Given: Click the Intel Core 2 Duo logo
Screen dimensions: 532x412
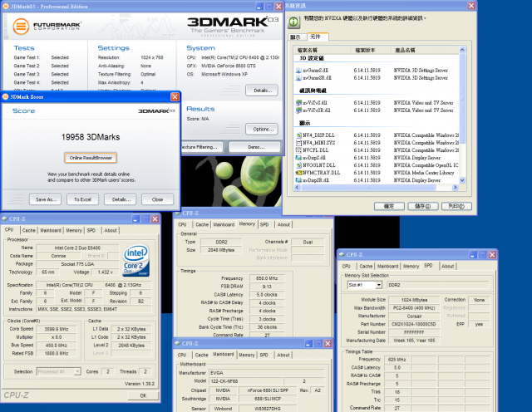Looking at the screenshot, I should pyautogui.click(x=136, y=260).
